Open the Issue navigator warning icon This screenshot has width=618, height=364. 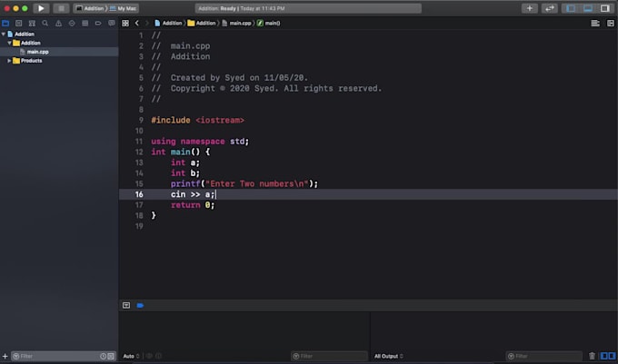(x=55, y=23)
